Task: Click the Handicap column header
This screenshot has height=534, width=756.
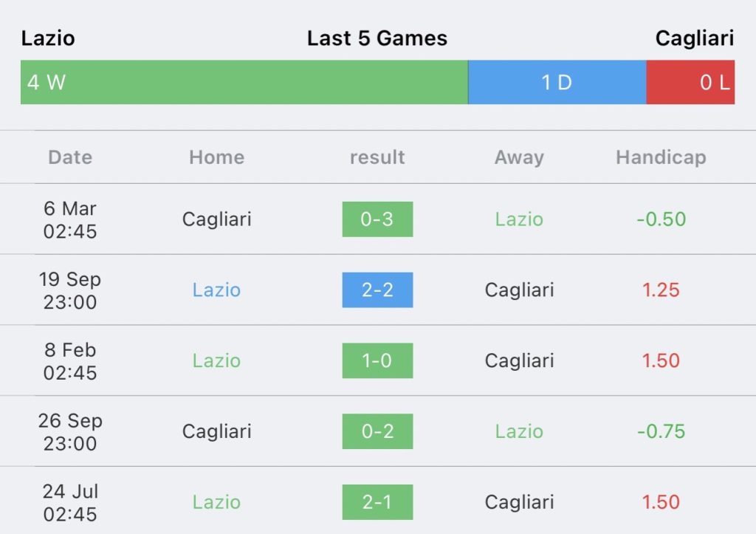Action: tap(661, 158)
